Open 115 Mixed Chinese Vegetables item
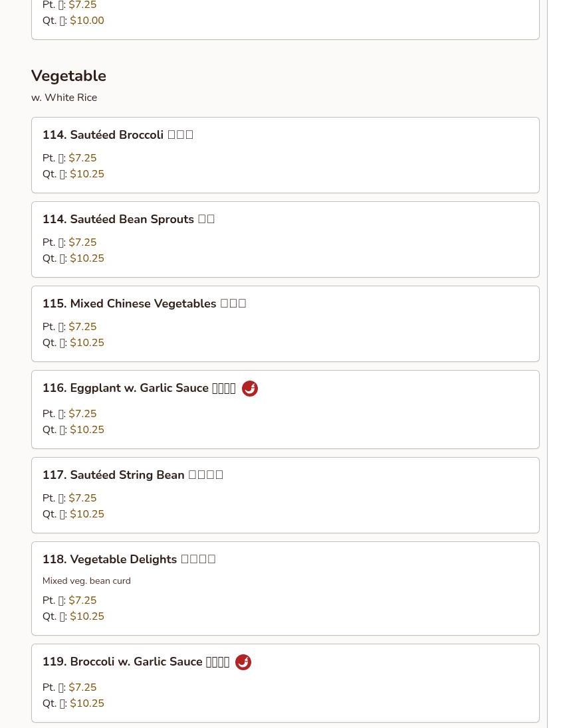This screenshot has height=728, width=561. (144, 304)
